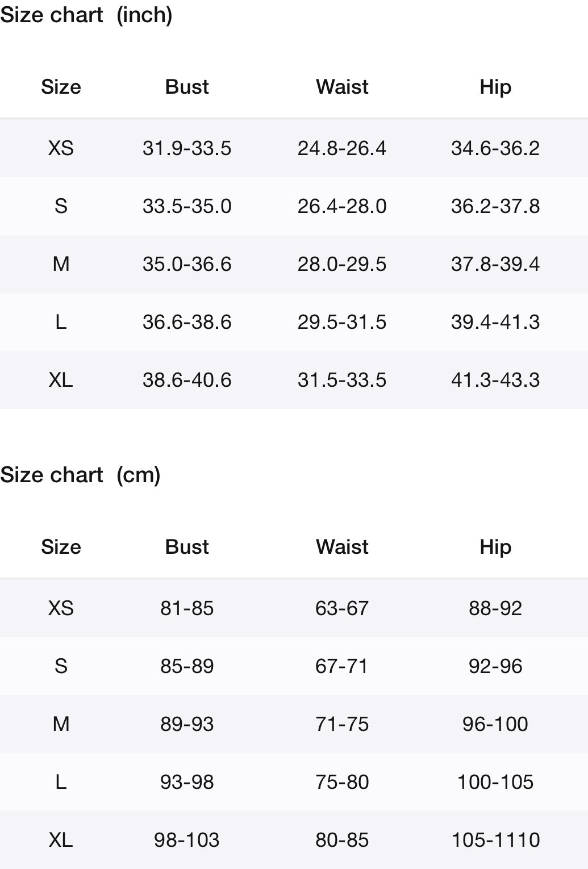Click the cm hip value 96-100

(495, 724)
